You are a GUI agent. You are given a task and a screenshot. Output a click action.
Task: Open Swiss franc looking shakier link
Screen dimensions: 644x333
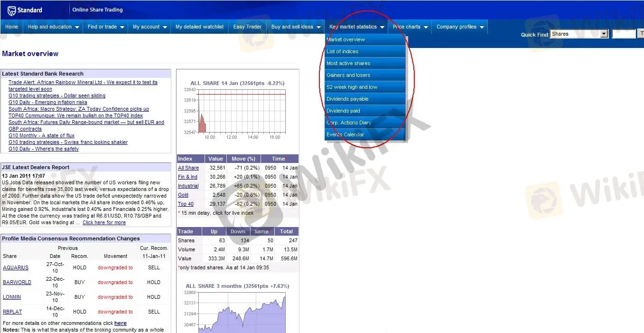68,142
